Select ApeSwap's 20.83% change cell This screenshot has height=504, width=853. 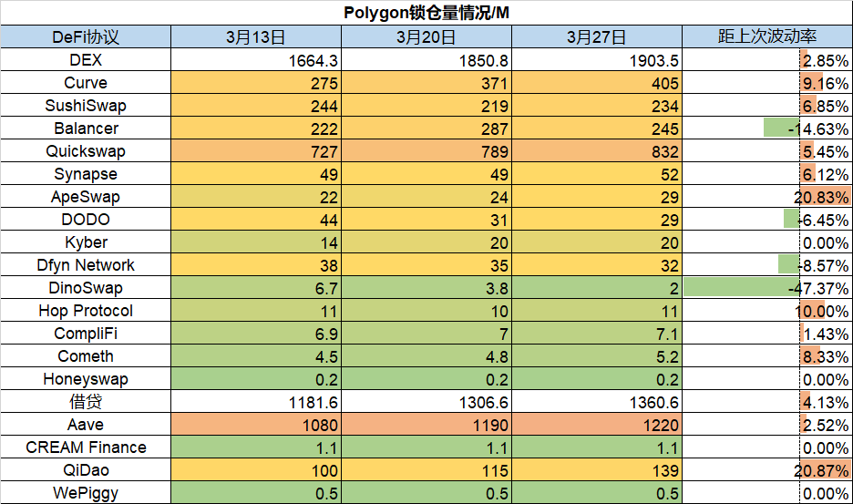[x=766, y=197]
